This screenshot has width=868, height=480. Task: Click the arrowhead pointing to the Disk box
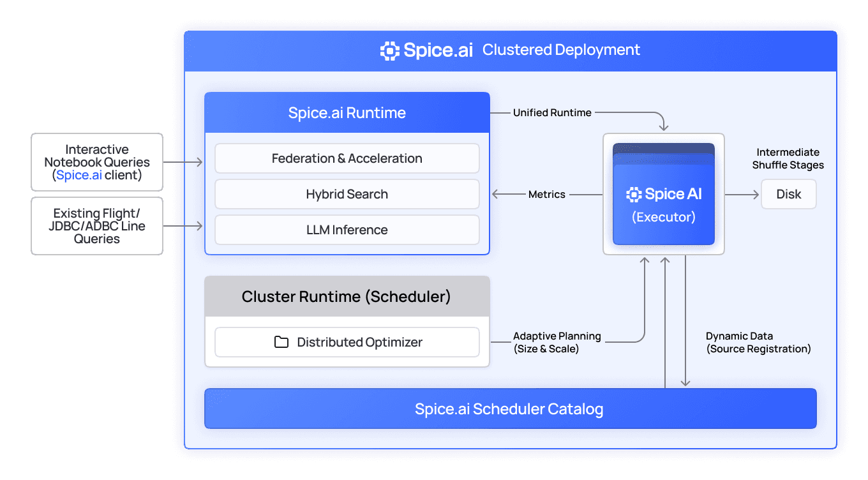pos(755,195)
